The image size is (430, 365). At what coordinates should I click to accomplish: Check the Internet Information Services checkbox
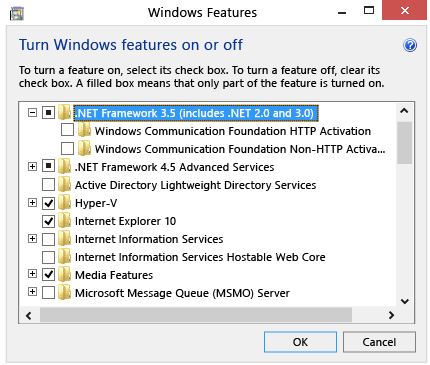(x=48, y=239)
